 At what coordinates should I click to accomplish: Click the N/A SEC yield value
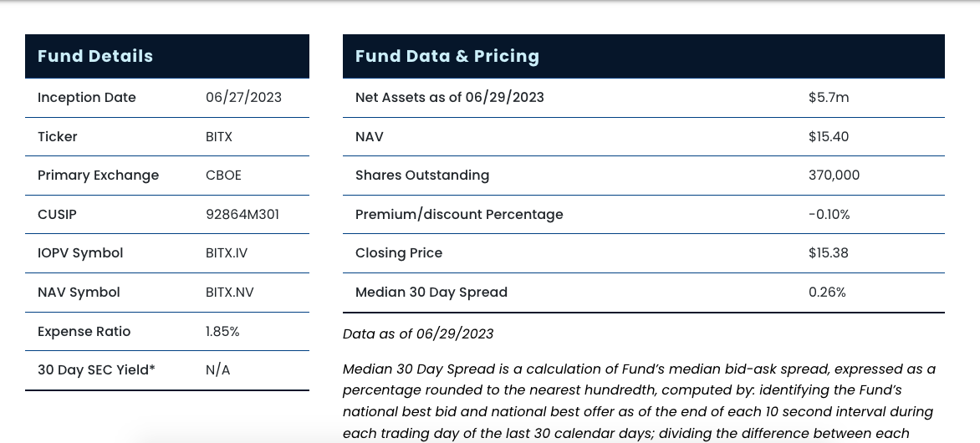pyautogui.click(x=217, y=369)
